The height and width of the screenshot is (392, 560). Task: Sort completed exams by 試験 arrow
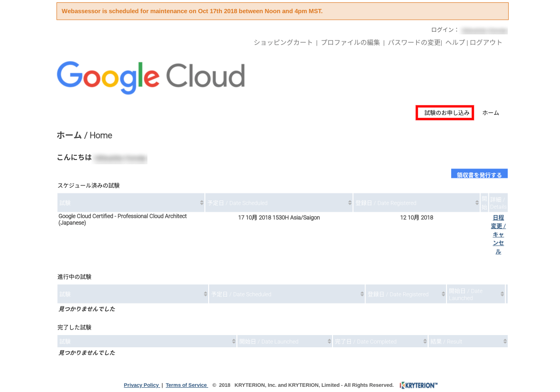pos(234,341)
